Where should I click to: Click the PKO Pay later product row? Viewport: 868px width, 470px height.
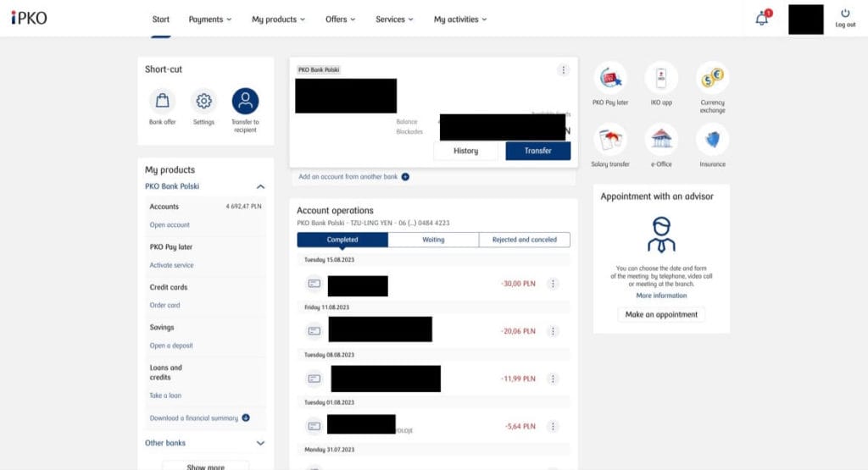pos(170,247)
